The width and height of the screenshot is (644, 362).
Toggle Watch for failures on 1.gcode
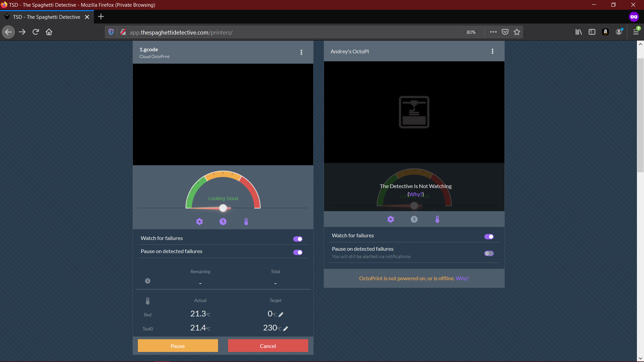[x=298, y=239]
